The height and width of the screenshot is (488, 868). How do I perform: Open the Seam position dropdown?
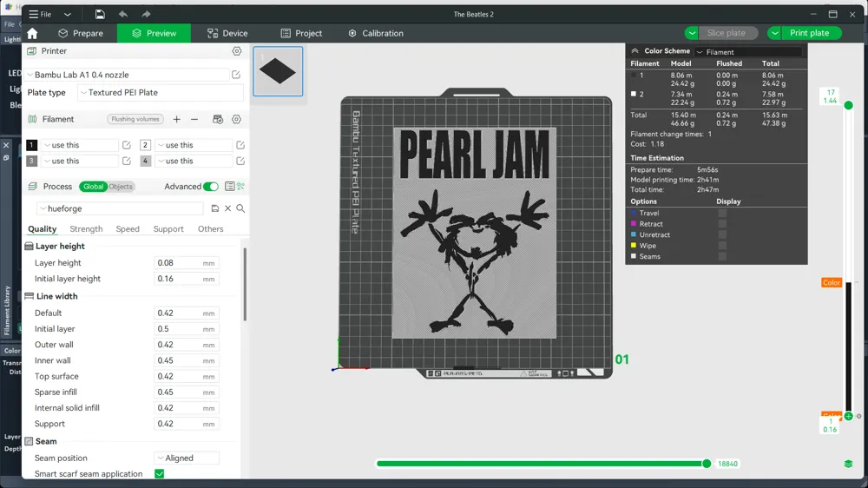pyautogui.click(x=187, y=458)
